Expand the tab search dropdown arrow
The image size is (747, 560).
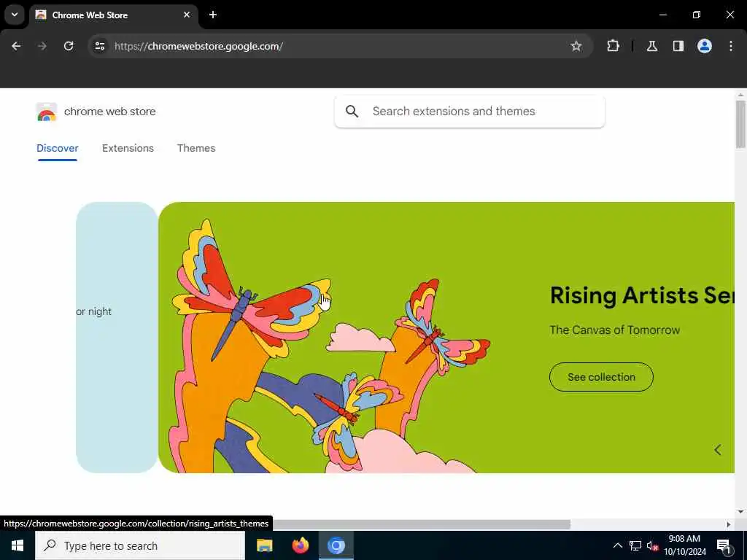click(15, 15)
